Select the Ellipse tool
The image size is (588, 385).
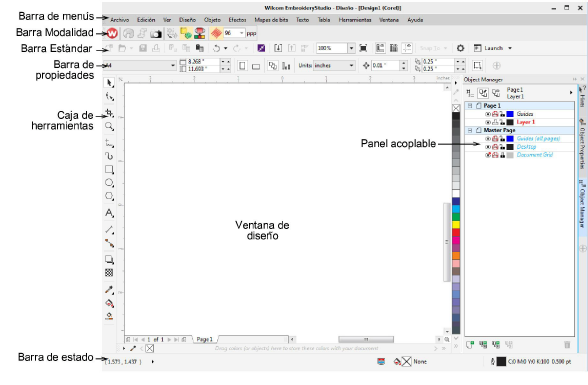click(x=109, y=183)
